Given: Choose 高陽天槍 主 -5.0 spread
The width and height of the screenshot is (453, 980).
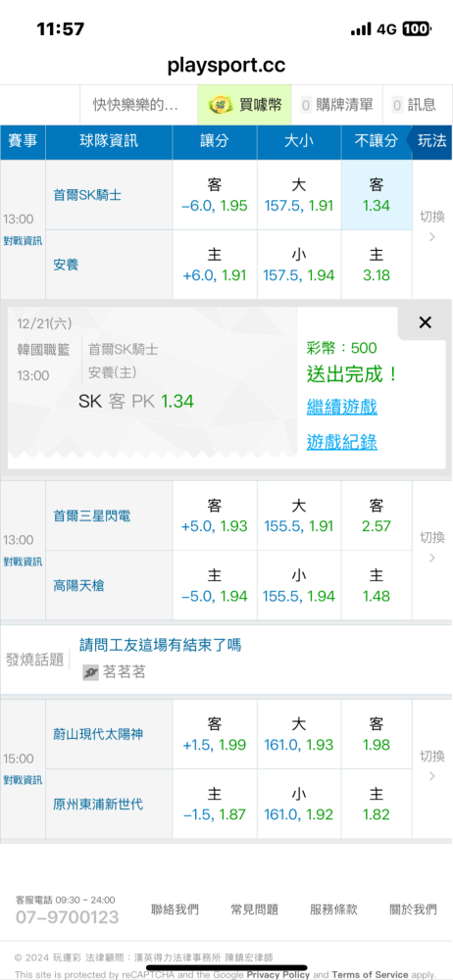Looking at the screenshot, I should [215, 586].
